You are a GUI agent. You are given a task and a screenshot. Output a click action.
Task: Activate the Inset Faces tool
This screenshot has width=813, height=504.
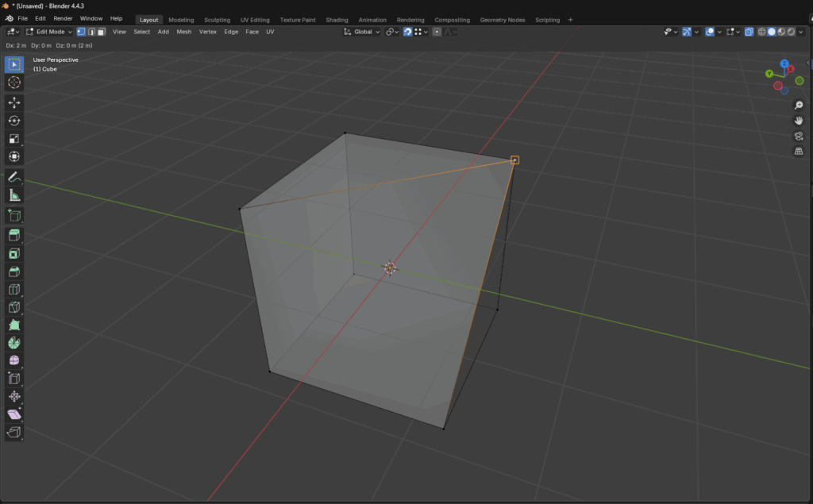14,253
